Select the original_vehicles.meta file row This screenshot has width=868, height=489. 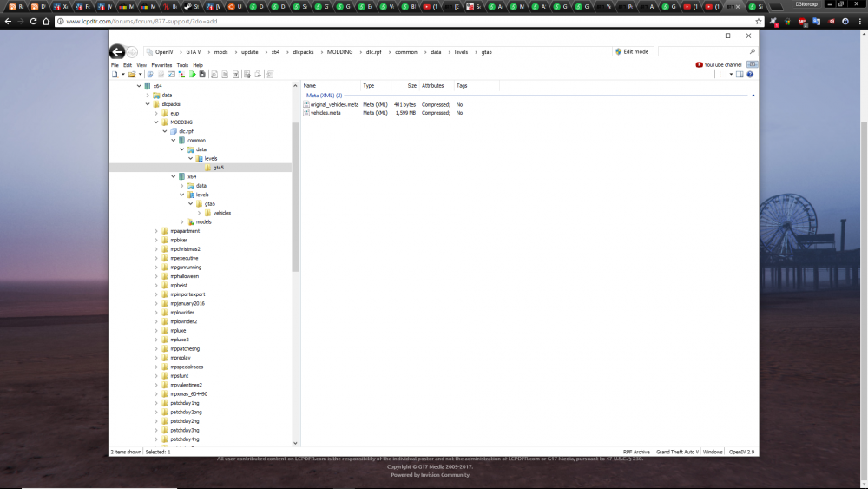click(x=383, y=104)
